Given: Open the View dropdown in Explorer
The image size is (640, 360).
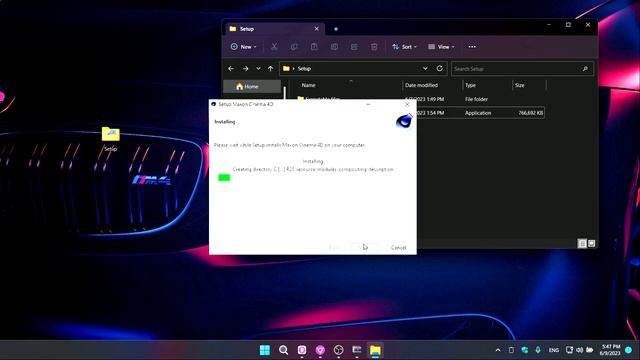Looking at the screenshot, I should (441, 47).
